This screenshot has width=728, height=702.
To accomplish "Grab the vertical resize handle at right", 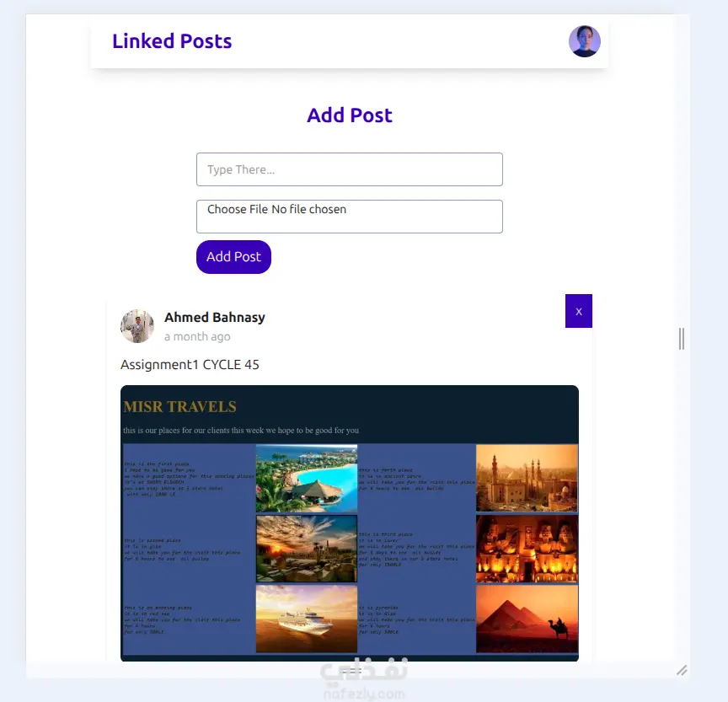I will 681,339.
